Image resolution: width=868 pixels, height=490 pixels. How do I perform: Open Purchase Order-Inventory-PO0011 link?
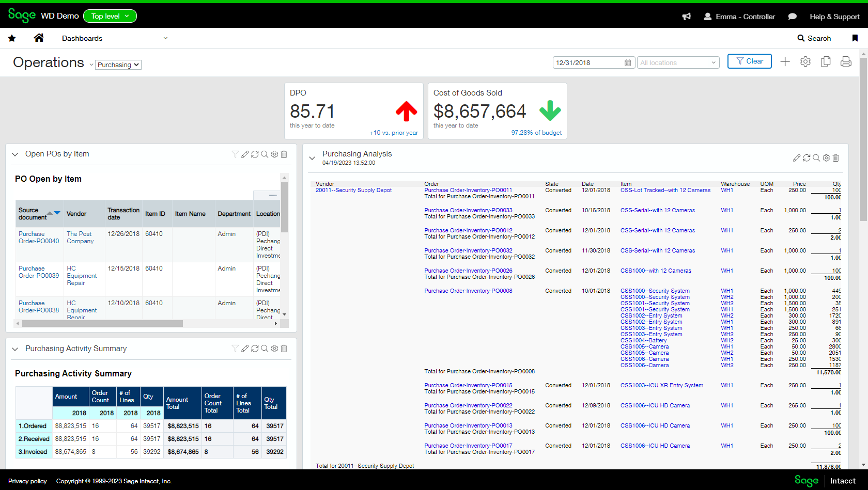tap(468, 190)
